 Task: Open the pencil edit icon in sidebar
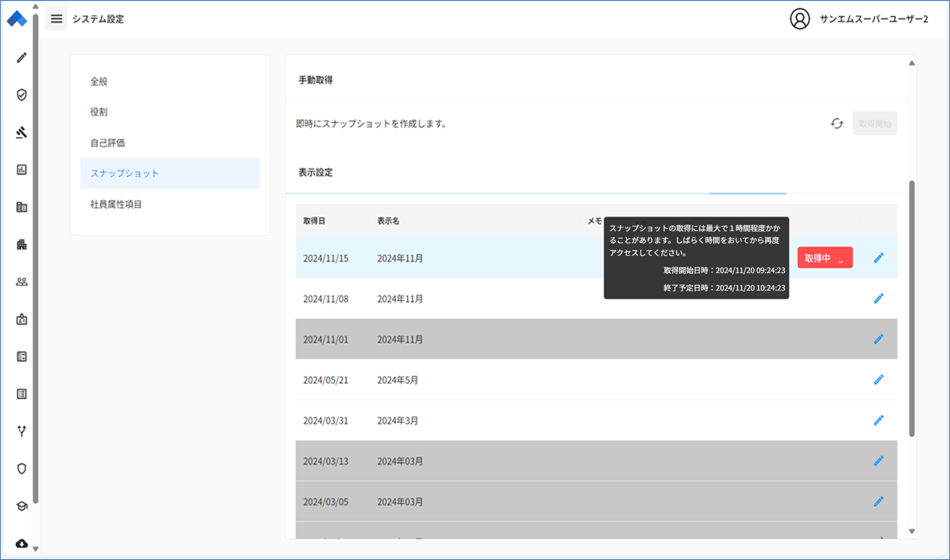tap(21, 57)
